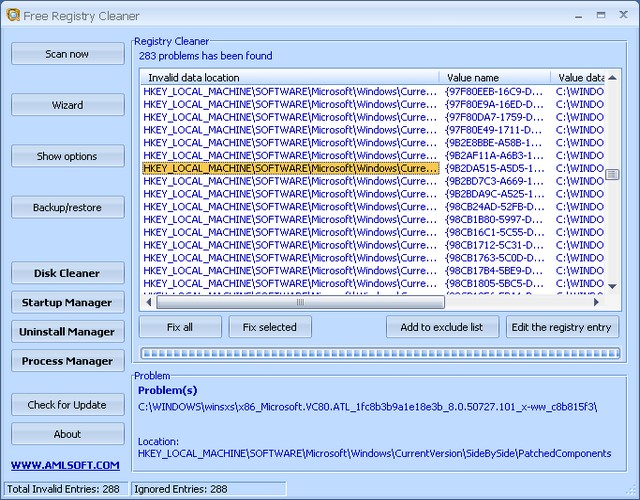
Task: Open the Wizard
Action: pos(68,105)
